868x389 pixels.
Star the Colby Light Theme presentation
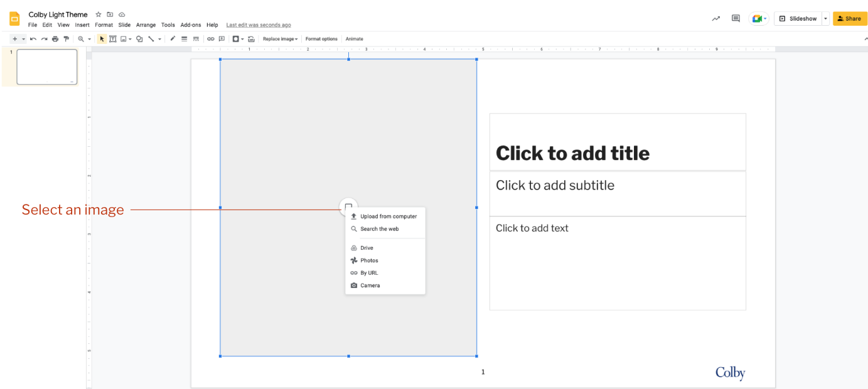[x=99, y=14]
